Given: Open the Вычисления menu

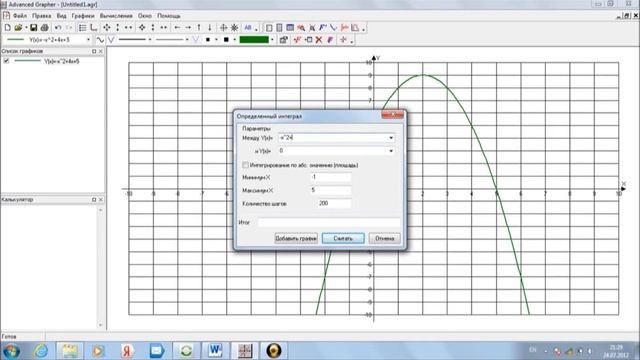Looking at the screenshot, I should [116, 16].
